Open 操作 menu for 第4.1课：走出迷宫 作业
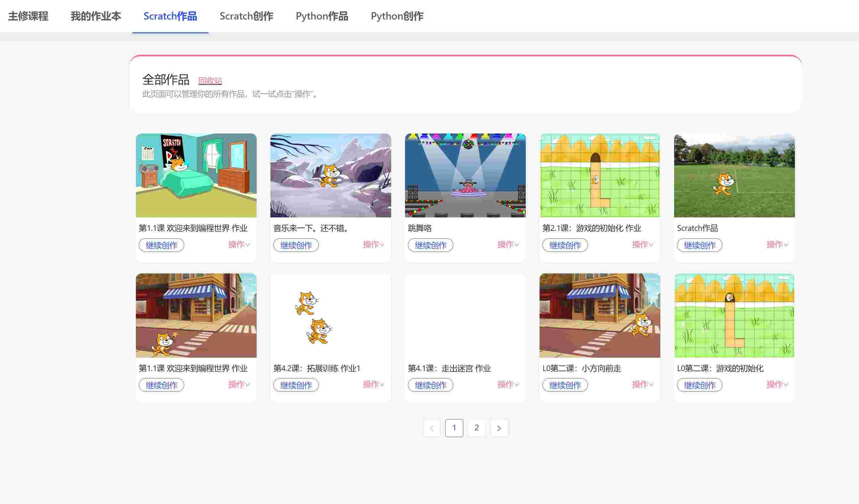 (x=508, y=384)
